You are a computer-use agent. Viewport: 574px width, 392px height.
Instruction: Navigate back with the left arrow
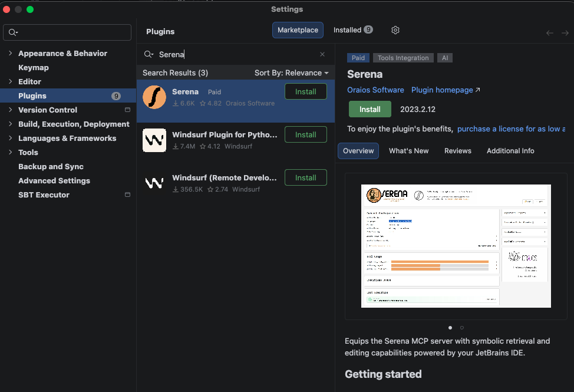pos(549,33)
